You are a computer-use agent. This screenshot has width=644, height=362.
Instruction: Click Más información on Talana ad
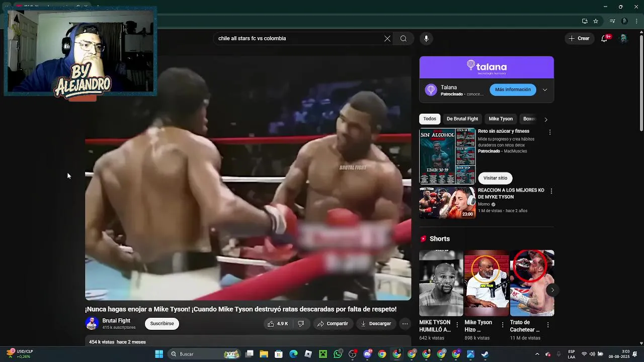point(513,89)
